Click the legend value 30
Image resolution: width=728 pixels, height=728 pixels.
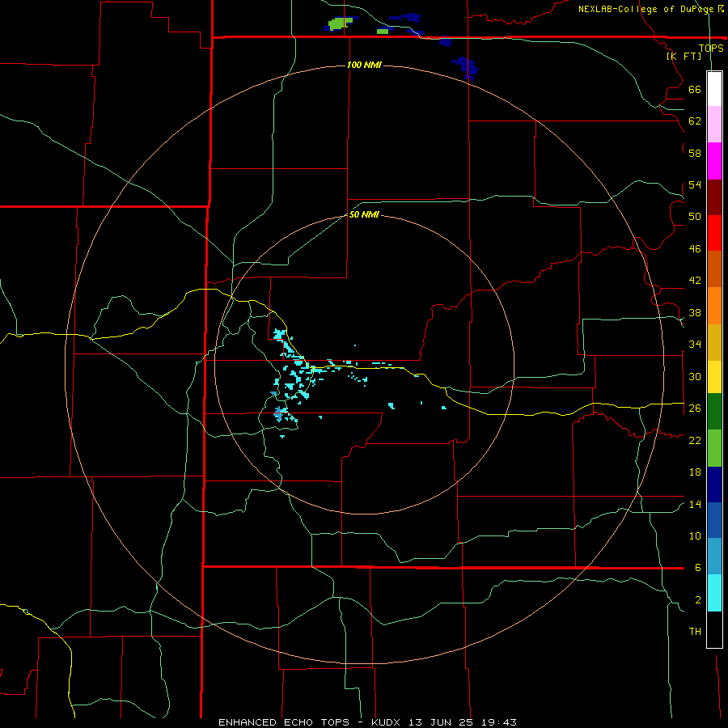pyautogui.click(x=695, y=376)
